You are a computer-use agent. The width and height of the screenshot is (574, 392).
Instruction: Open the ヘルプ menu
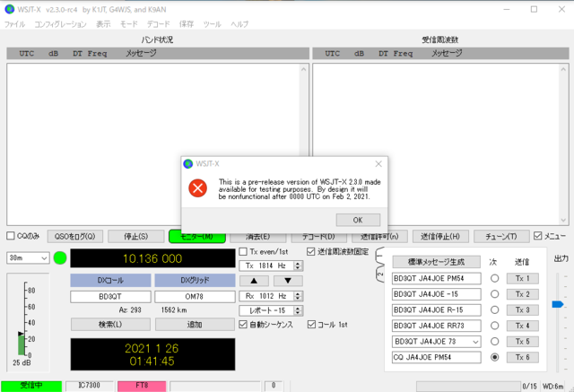click(239, 24)
